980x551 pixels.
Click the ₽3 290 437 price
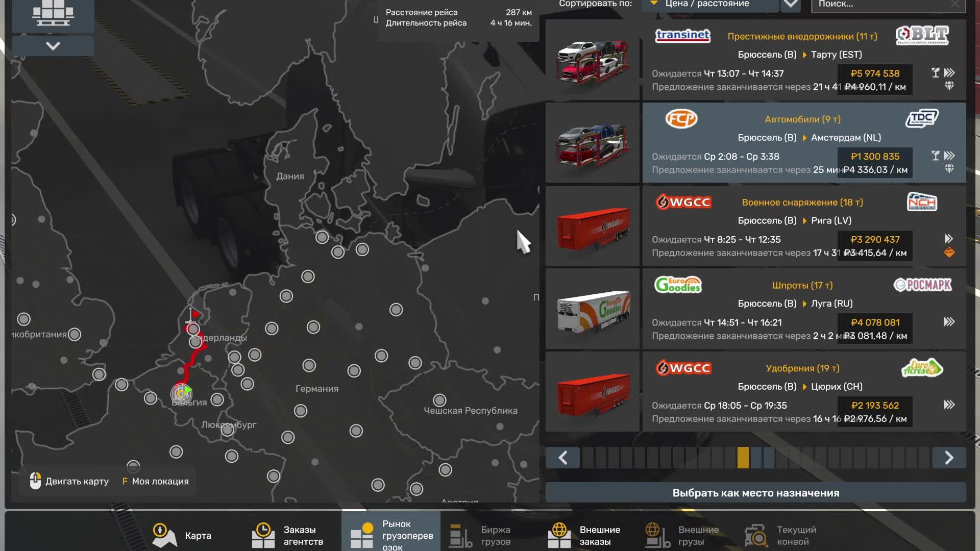[875, 239]
